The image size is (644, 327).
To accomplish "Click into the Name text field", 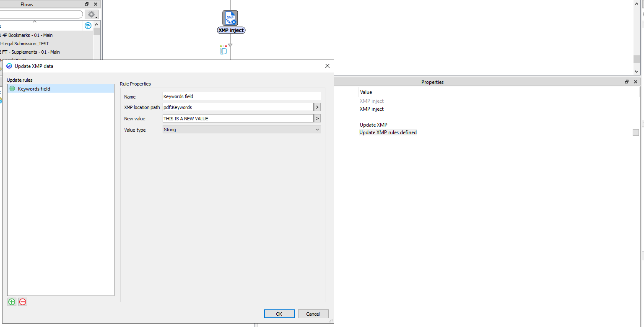I will [241, 96].
